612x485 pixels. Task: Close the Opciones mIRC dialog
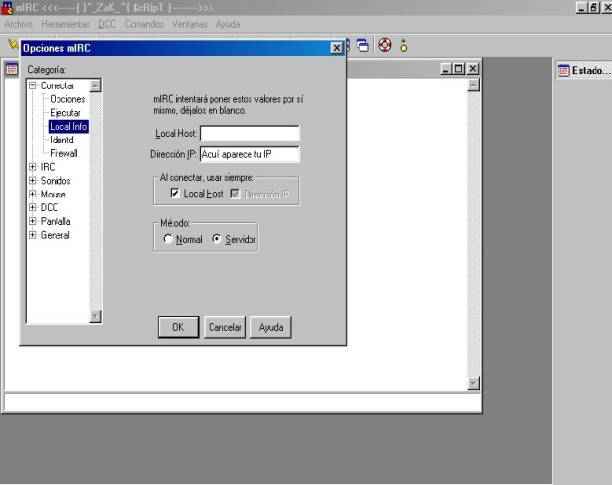[x=336, y=48]
